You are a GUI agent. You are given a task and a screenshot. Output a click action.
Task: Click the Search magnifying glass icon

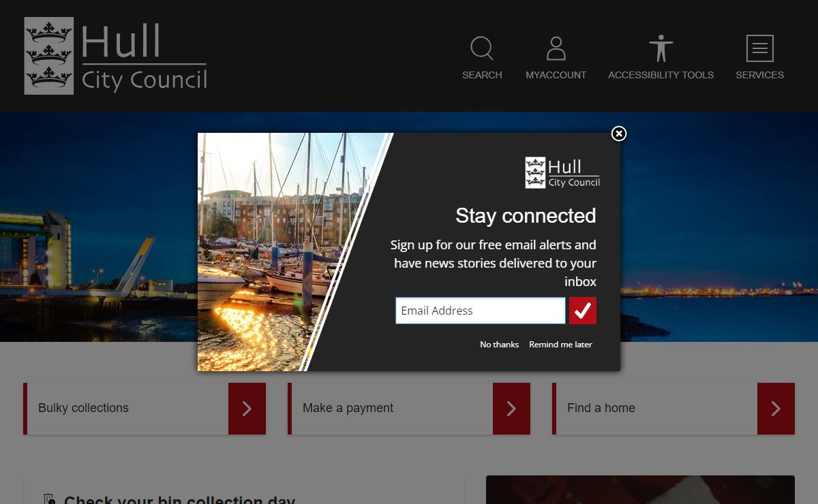point(482,49)
